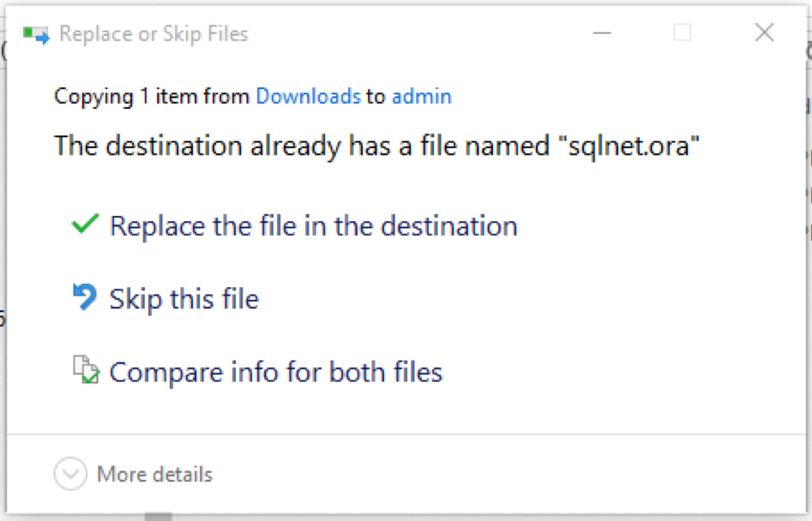Click the green checkmark Replace icon

[85, 225]
